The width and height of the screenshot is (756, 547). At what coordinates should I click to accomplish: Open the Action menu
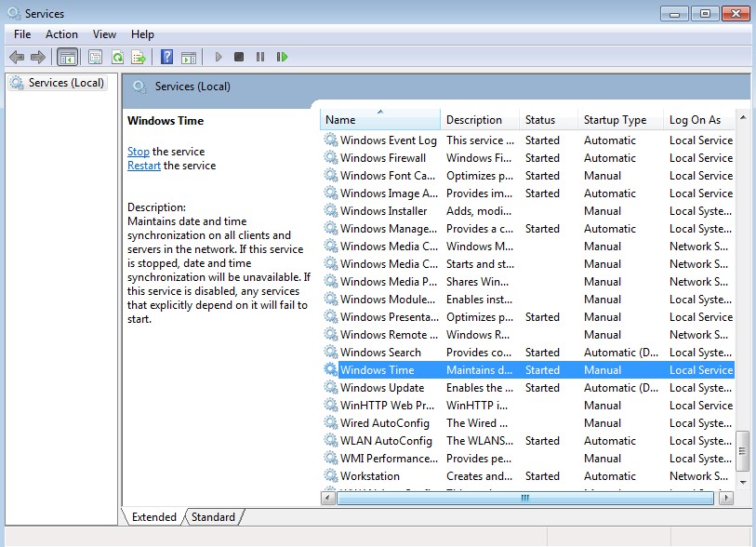pyautogui.click(x=61, y=34)
